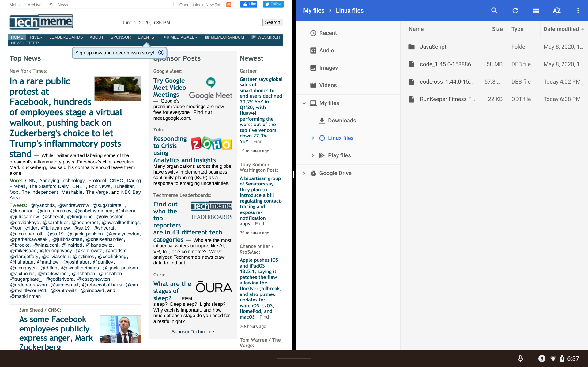
Task: Click the Linux files breadcrumb
Action: (x=349, y=10)
